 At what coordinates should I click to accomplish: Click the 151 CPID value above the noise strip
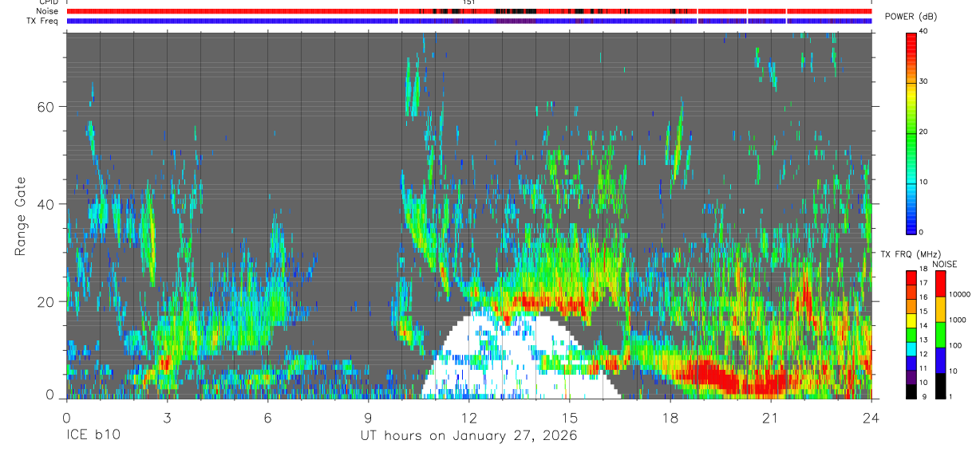pyautogui.click(x=469, y=2)
